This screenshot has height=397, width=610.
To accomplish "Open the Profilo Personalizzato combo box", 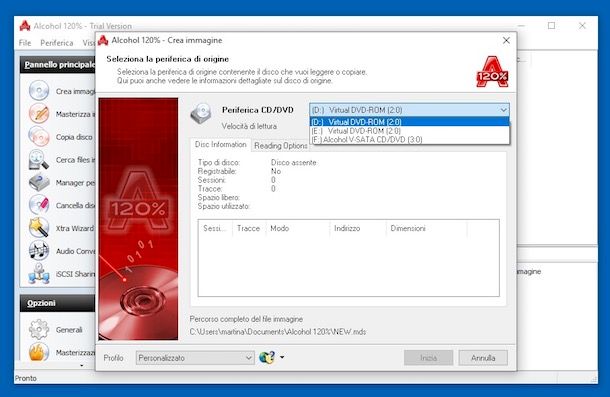I will [x=195, y=358].
